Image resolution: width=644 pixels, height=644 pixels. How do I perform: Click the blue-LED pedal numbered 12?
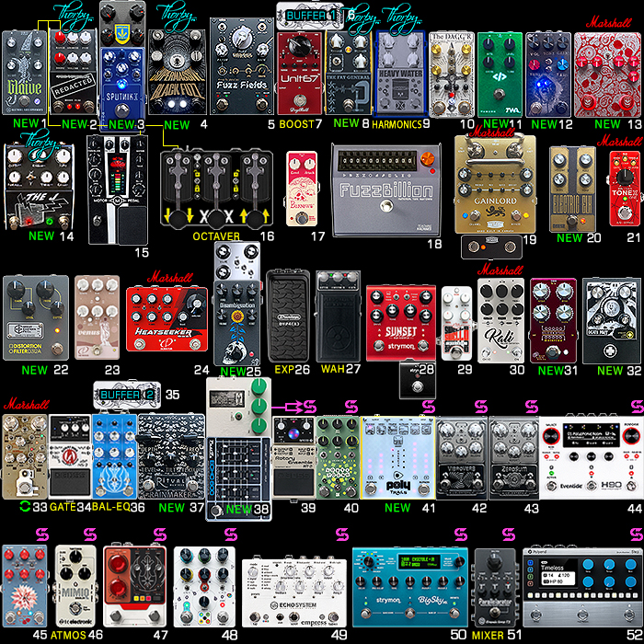[548, 75]
